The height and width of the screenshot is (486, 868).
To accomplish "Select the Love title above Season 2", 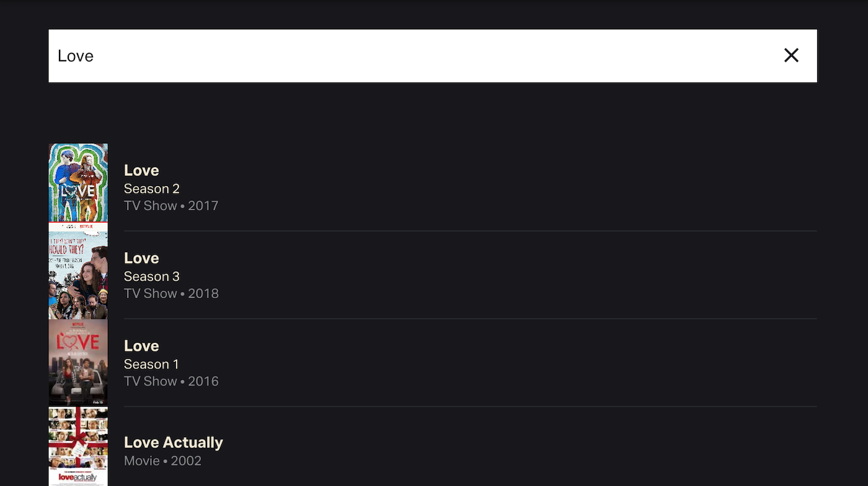I will (141, 170).
